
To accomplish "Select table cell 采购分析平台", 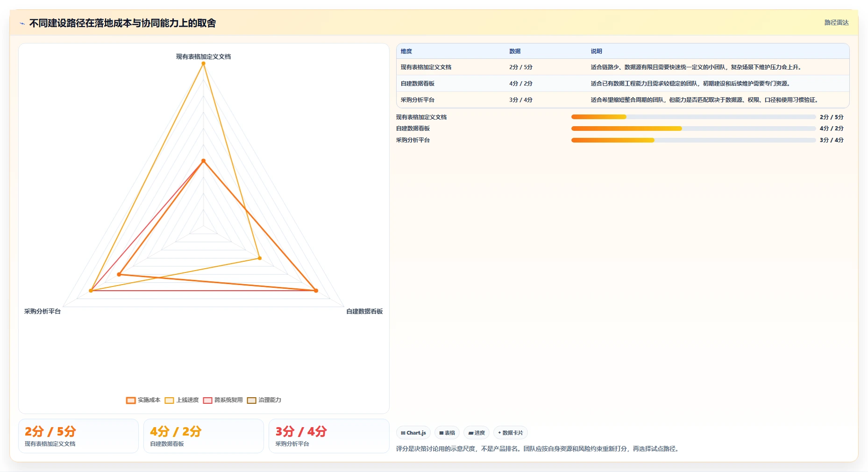I will point(418,100).
